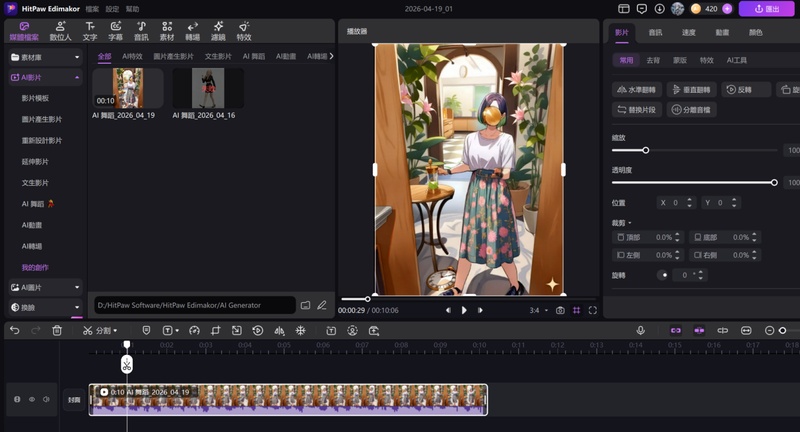Take a snapshot of the preview frame

click(560, 310)
